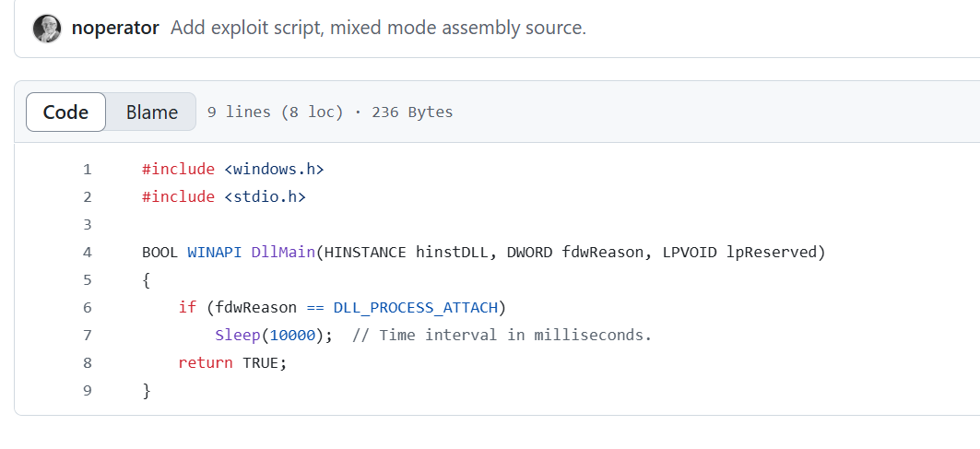This screenshot has width=980, height=449.
Task: Select line number 3
Action: pyautogui.click(x=87, y=225)
